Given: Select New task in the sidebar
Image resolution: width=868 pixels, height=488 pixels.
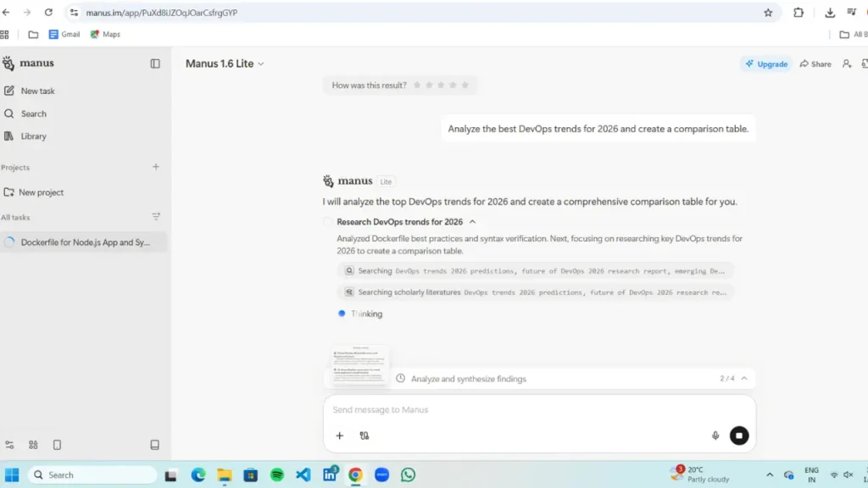Looking at the screenshot, I should coord(37,91).
